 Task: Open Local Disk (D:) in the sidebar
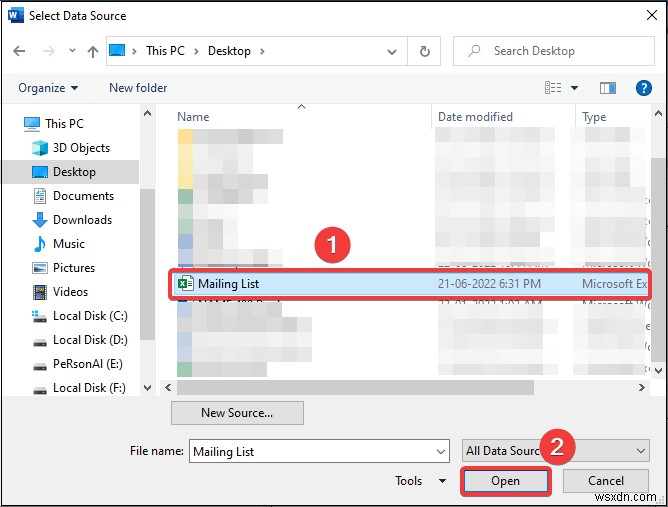click(x=90, y=340)
